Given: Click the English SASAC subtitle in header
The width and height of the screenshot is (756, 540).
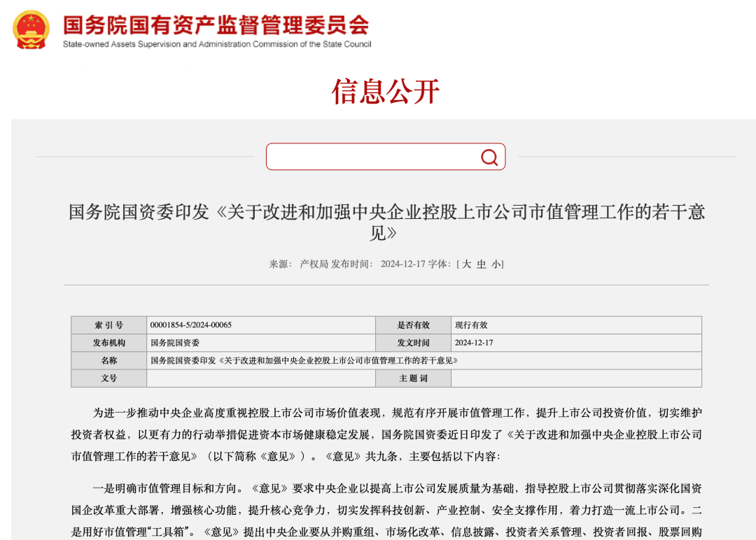Looking at the screenshot, I should (x=217, y=44).
